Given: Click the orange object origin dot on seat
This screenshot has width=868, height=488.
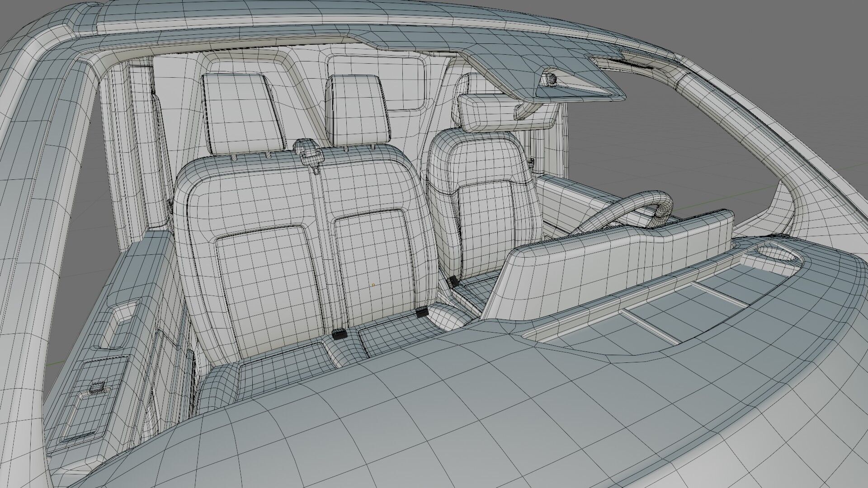Looking at the screenshot, I should [373, 285].
